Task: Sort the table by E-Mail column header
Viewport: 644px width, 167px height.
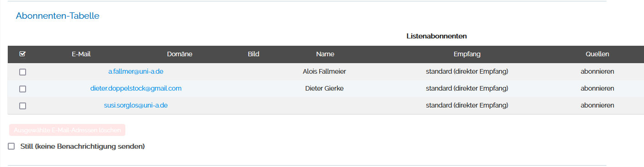Action: click(x=81, y=54)
